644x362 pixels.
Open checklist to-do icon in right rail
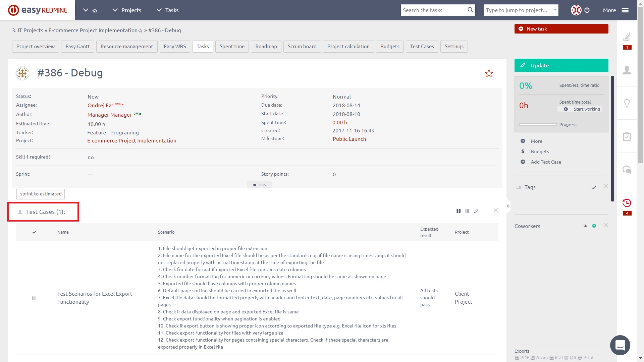pos(627,136)
